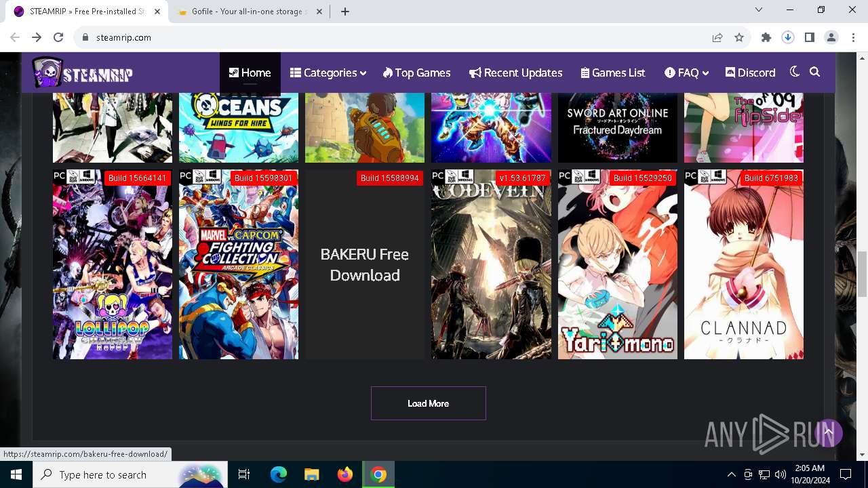Toggle the Chrome side panel

click(810, 38)
